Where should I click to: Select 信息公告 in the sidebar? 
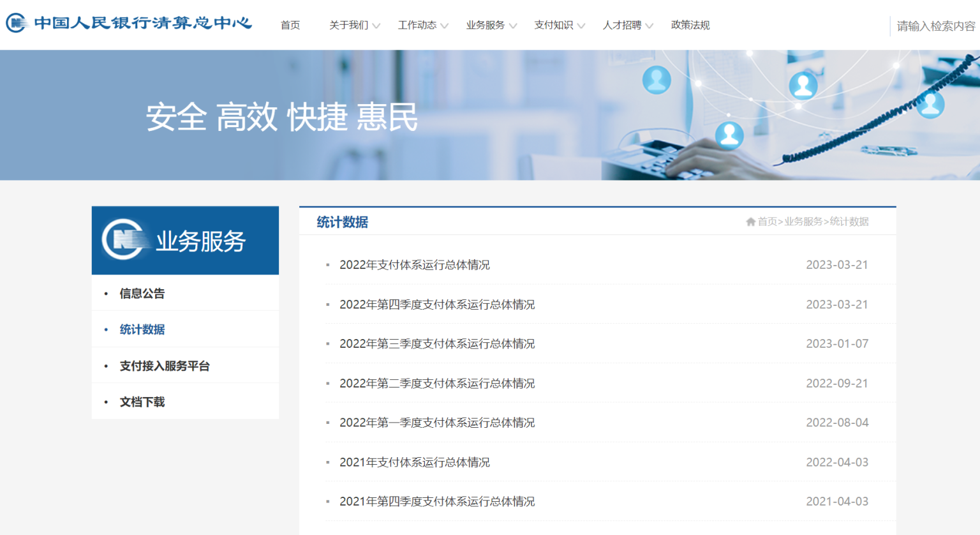coord(142,294)
